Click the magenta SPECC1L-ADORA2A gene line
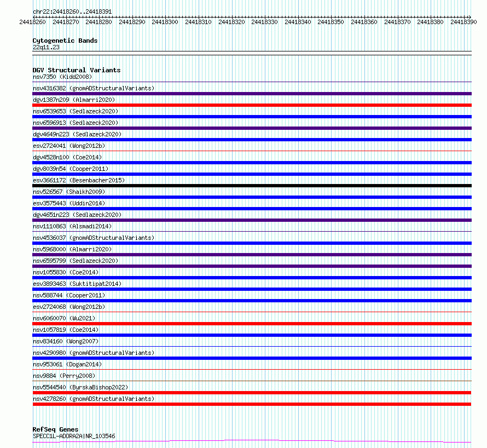Viewport: 487px width, 448px height. click(x=252, y=441)
